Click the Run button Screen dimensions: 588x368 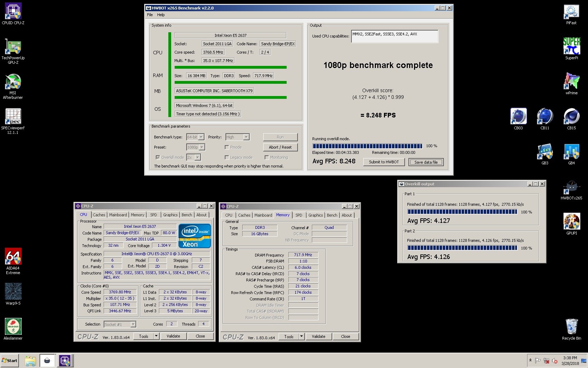280,137
